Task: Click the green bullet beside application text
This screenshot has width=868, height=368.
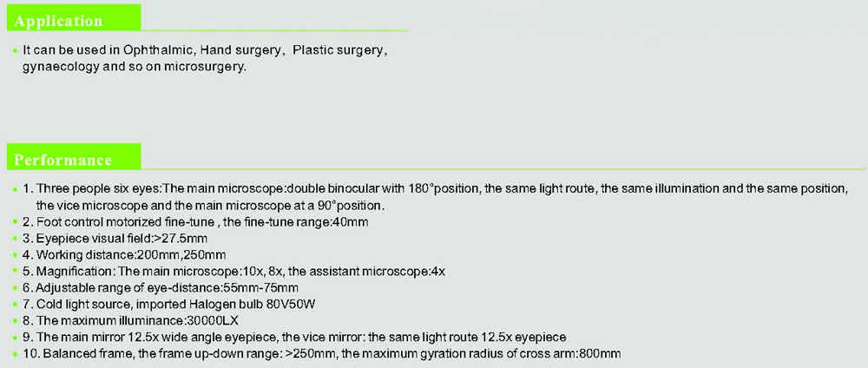Action: [14, 51]
